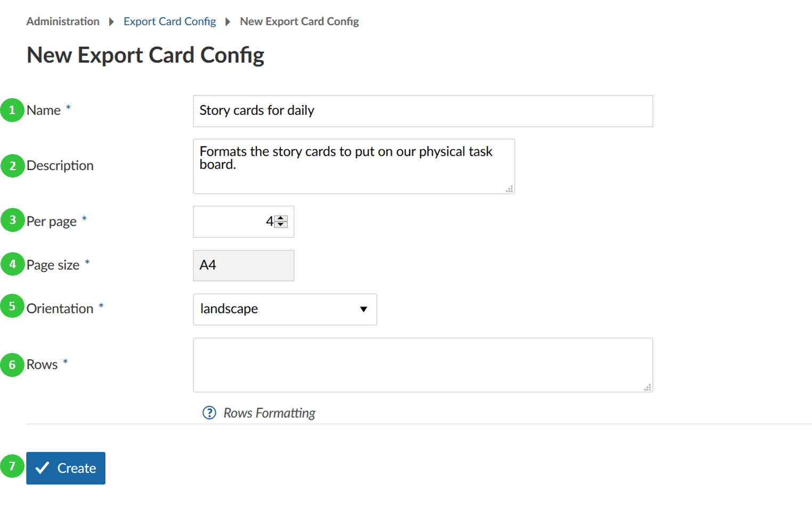Click green step marker number 2

click(x=12, y=166)
